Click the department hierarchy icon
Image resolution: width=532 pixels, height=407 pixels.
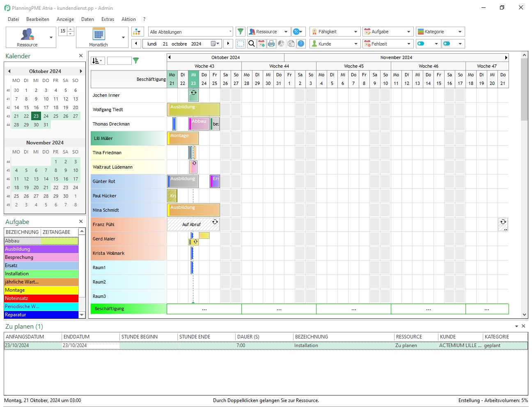tap(138, 32)
